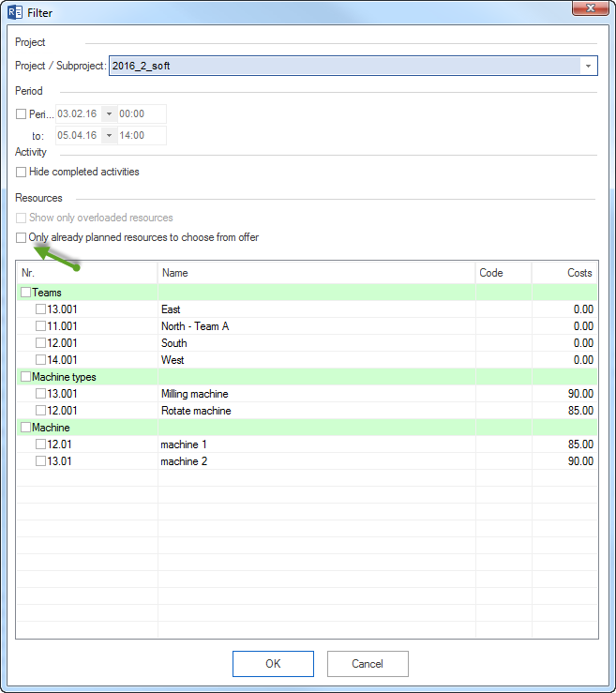
Task: Check the East team row checkbox
Action: tap(40, 309)
